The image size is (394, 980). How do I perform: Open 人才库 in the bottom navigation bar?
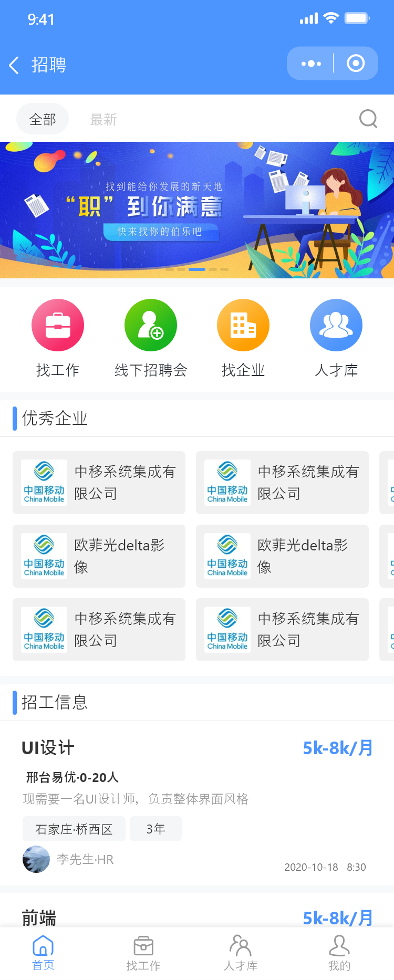(x=241, y=953)
